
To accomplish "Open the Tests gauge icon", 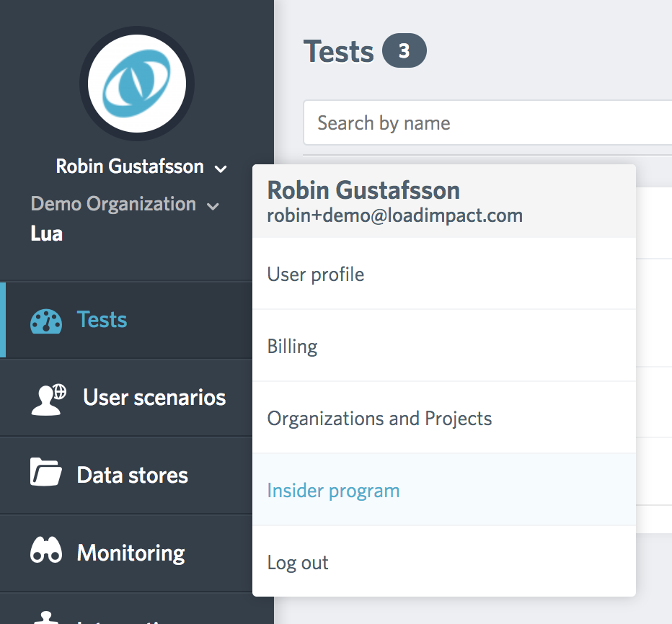I will [x=46, y=321].
